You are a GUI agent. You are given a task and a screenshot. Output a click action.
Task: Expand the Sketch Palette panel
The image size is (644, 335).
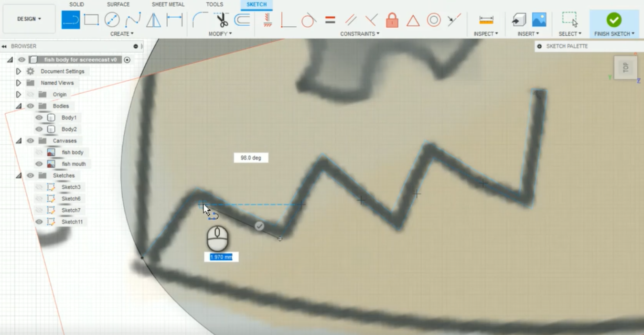(x=539, y=46)
